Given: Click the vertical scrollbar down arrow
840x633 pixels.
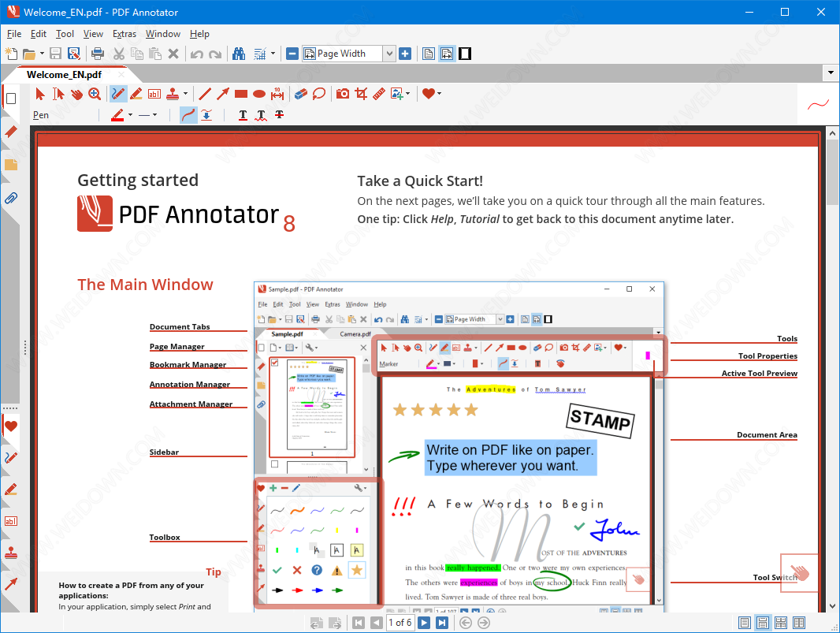Looking at the screenshot, I should pyautogui.click(x=832, y=606).
